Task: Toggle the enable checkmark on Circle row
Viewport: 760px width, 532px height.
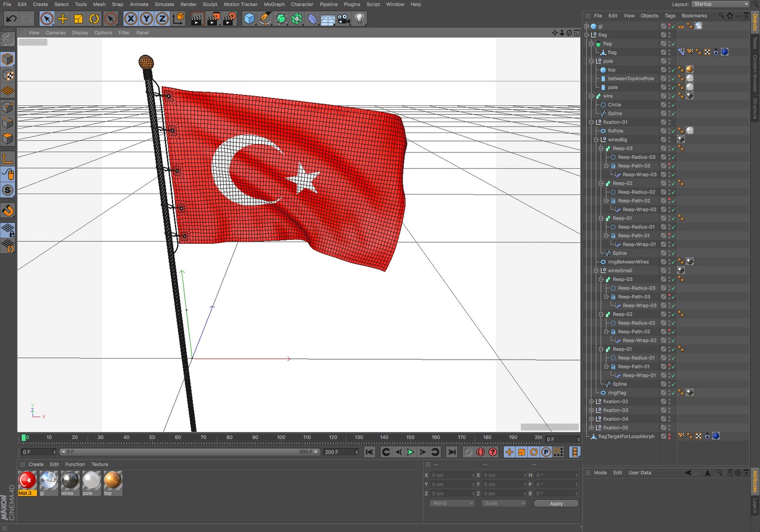Action: point(673,105)
